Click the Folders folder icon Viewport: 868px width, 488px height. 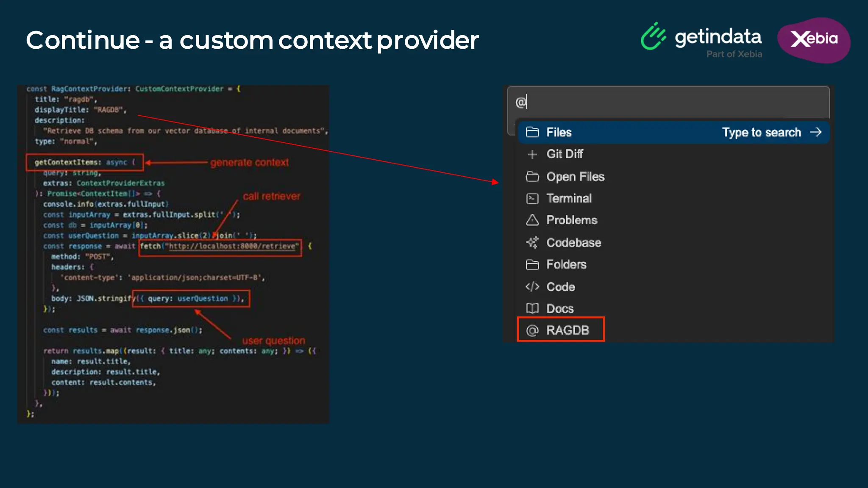(532, 265)
